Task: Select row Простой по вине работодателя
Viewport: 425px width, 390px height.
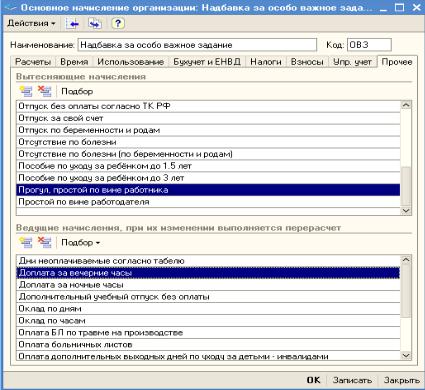Action: 208,202
